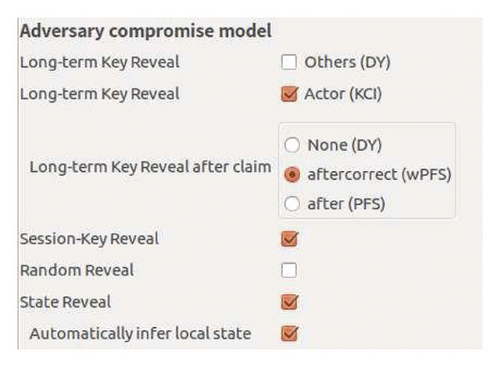Click the "Long-term Key Reveal after claim" label
Viewport: 500px width, 367px height.
(150, 167)
